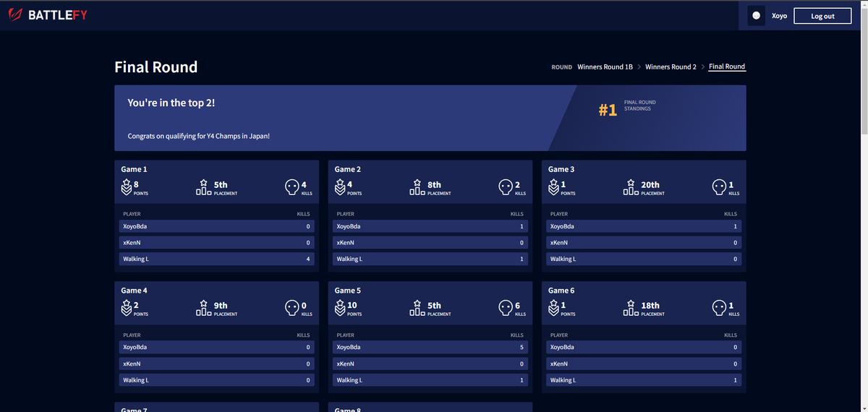Click the 9th placement value in Game 4
This screenshot has width=868, height=412.
point(221,306)
